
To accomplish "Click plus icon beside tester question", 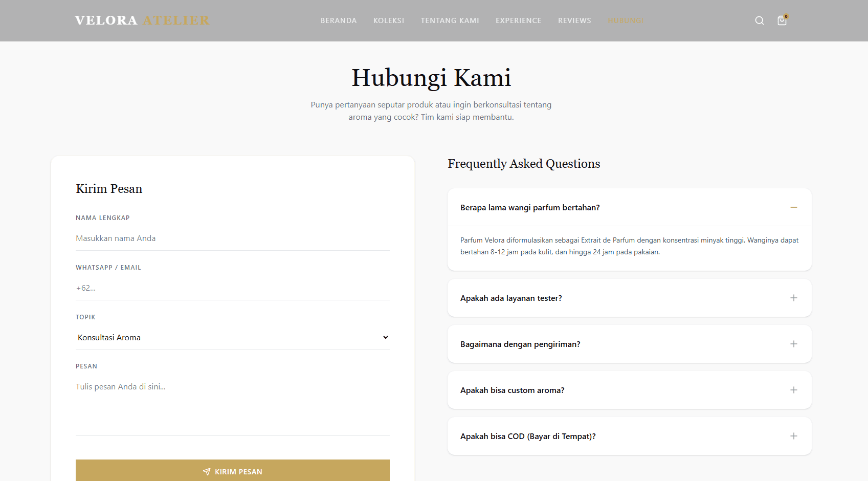I will 793,298.
